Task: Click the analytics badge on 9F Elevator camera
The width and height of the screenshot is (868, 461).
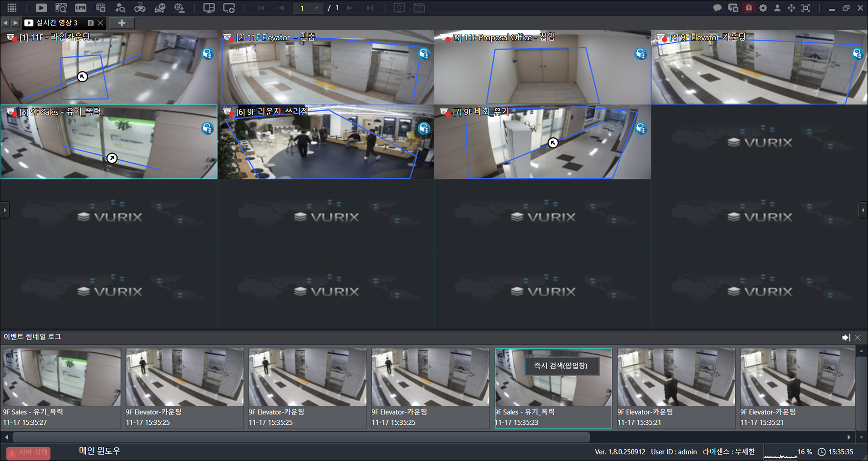Action: point(857,53)
